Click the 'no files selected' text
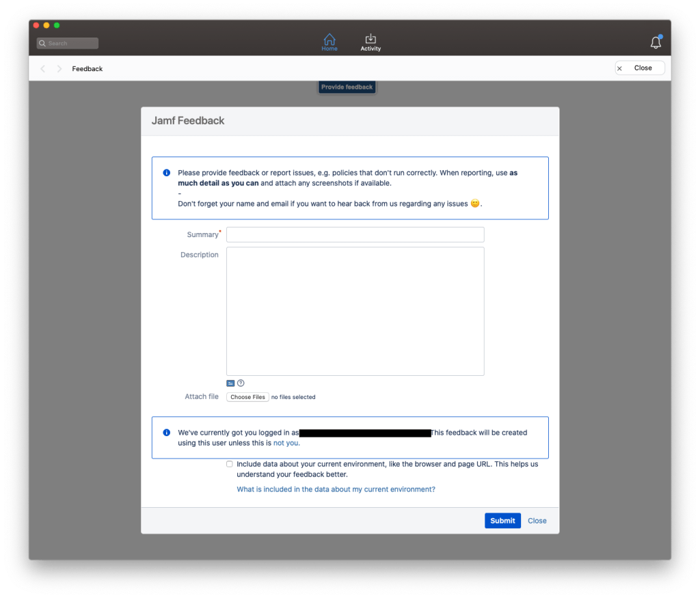 [293, 397]
